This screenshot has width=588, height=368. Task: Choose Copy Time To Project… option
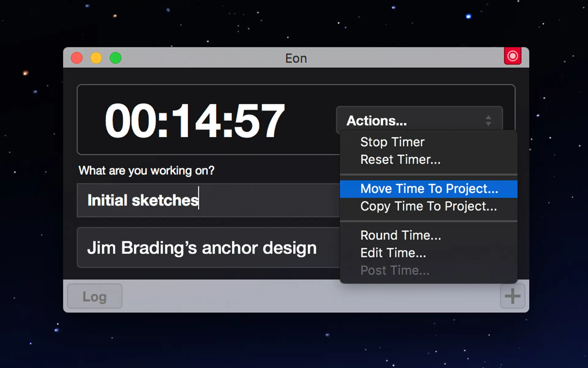coord(428,206)
